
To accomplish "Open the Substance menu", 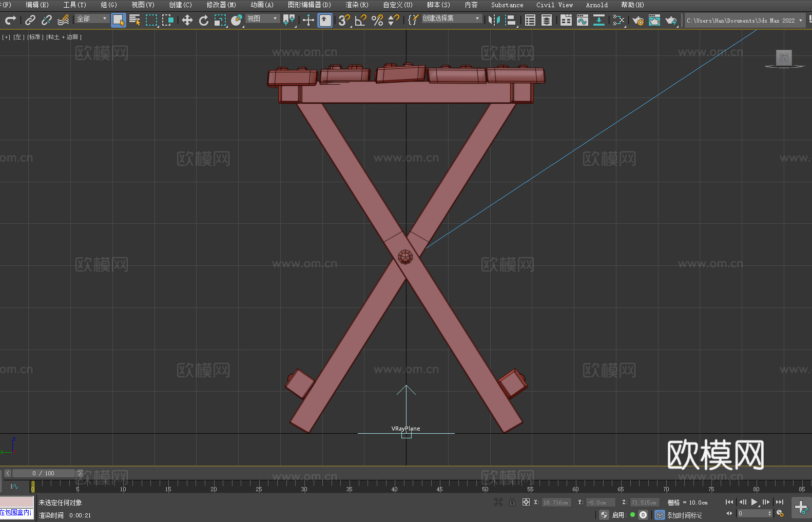I will [x=507, y=5].
